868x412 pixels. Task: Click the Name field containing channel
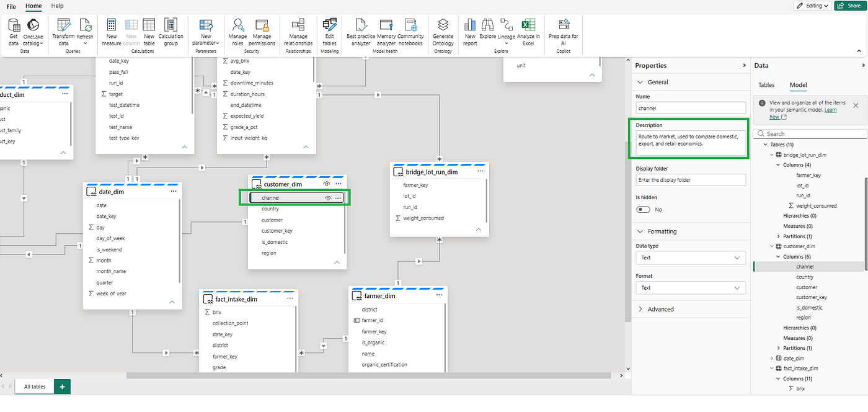click(x=691, y=108)
